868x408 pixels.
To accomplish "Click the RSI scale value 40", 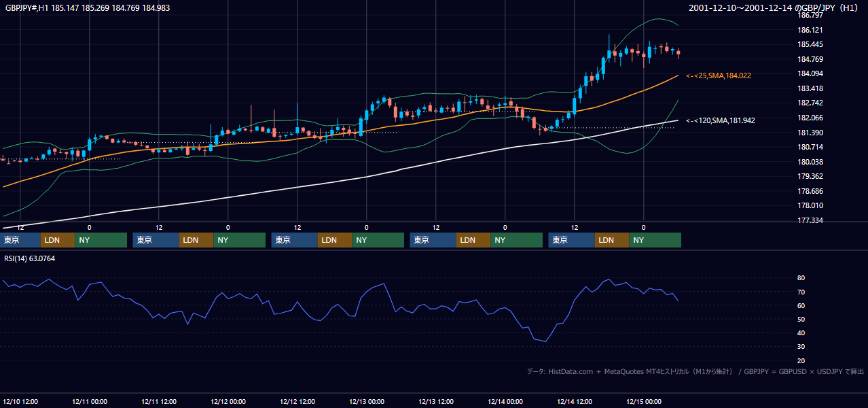I will pos(801,333).
